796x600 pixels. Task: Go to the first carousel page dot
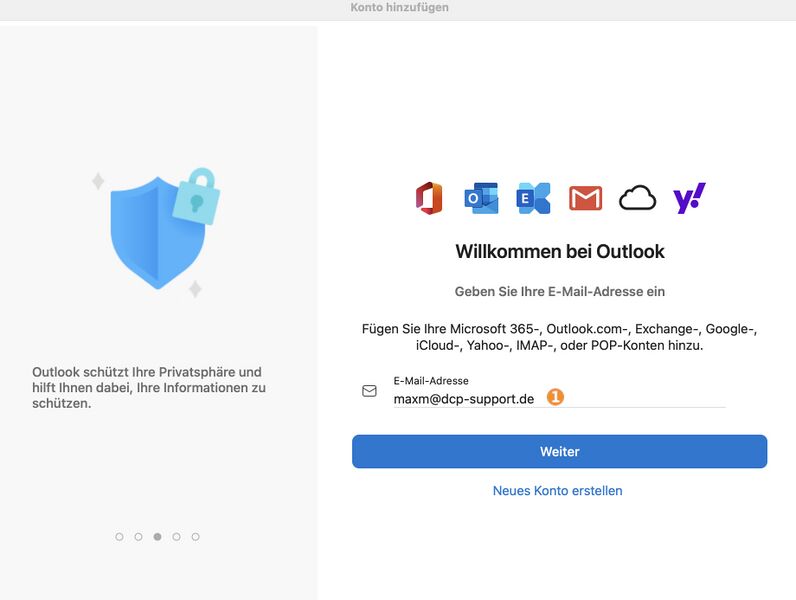click(x=119, y=537)
